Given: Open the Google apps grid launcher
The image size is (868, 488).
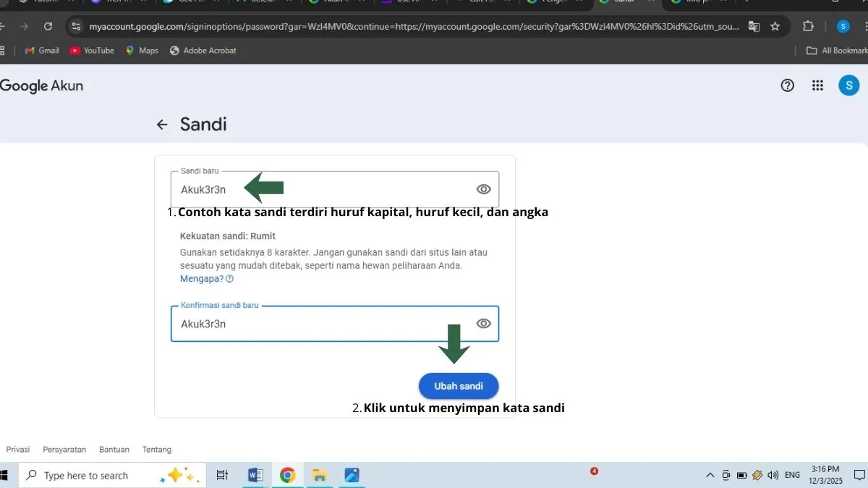Looking at the screenshot, I should click(817, 85).
